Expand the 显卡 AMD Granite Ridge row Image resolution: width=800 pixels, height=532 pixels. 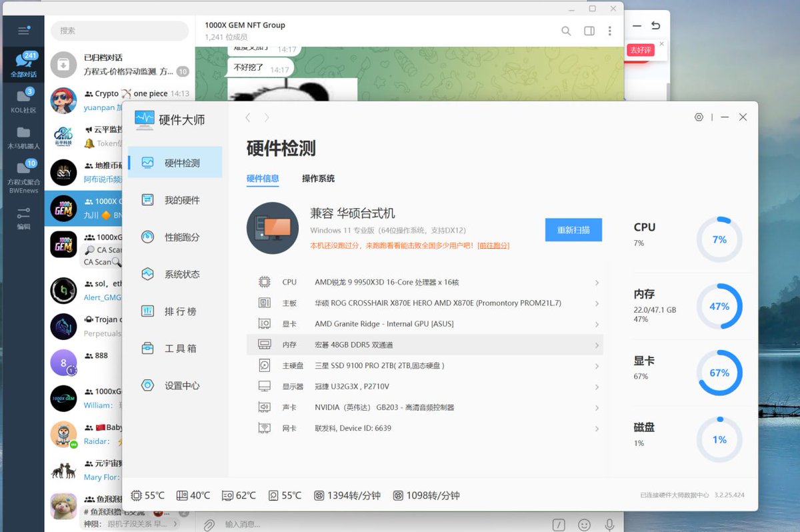pyautogui.click(x=425, y=324)
